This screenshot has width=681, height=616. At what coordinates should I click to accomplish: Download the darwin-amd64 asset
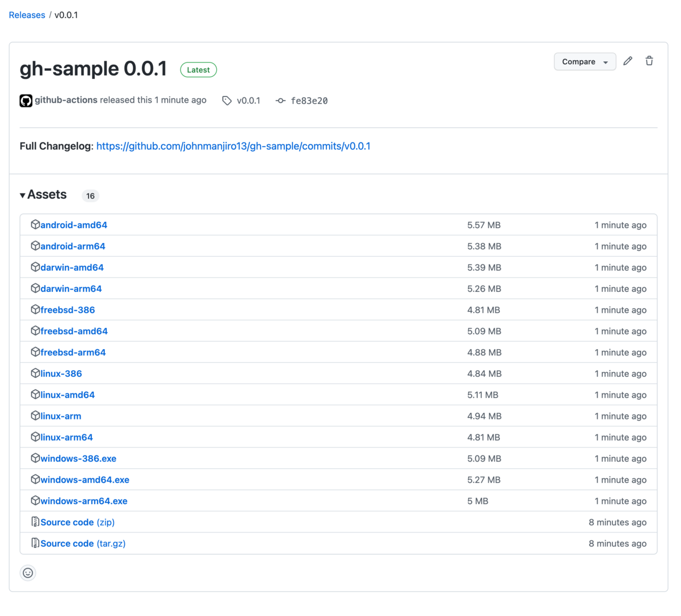point(72,267)
